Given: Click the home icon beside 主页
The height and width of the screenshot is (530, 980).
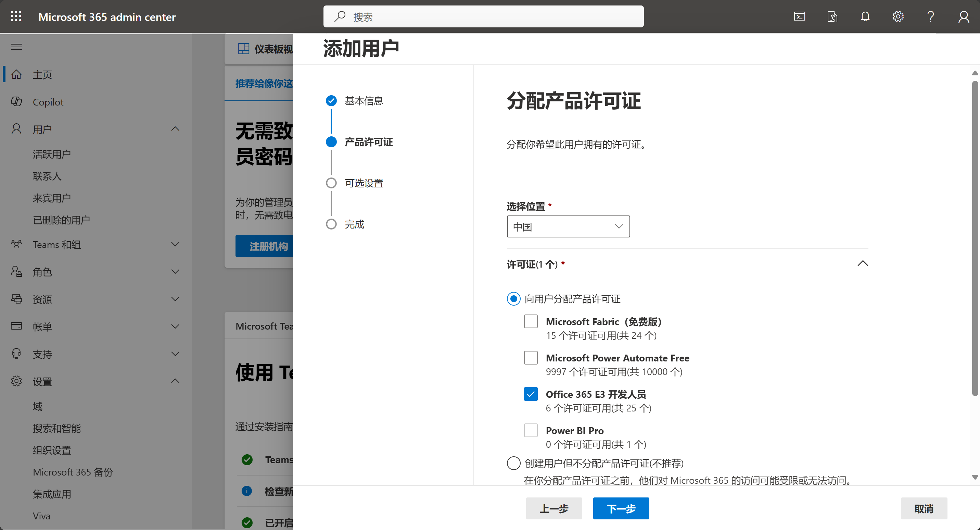Looking at the screenshot, I should tap(16, 74).
